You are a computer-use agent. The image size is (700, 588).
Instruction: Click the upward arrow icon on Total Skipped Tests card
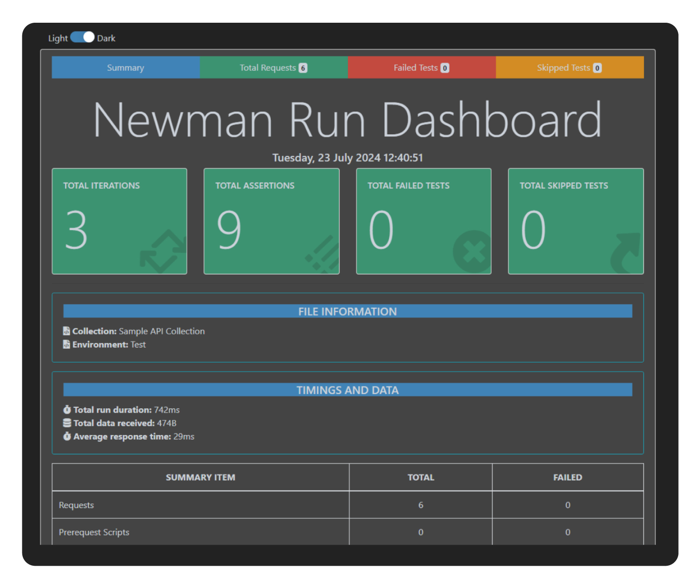[626, 250]
